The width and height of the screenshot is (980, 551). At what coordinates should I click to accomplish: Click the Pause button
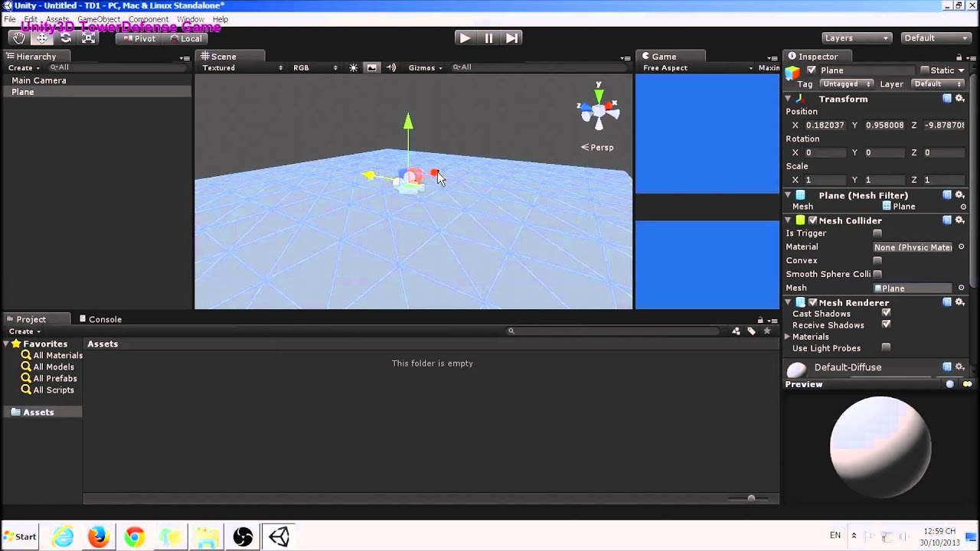[x=488, y=37]
